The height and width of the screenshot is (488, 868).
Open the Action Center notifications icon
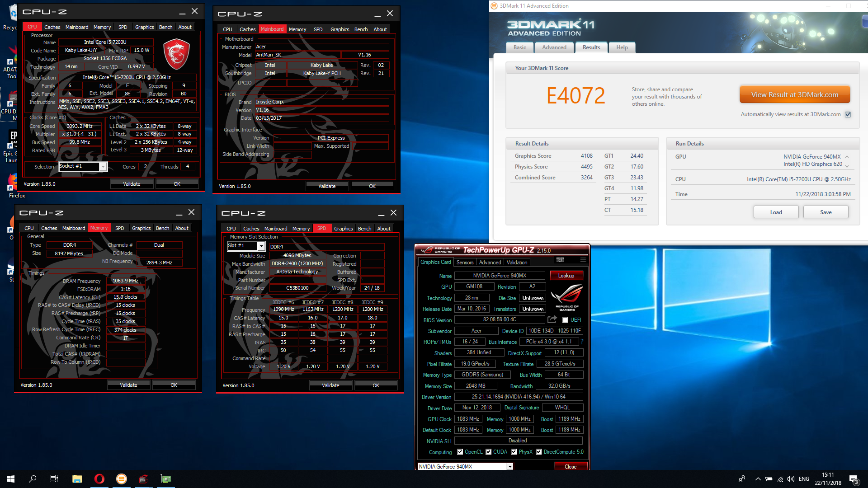(854, 479)
